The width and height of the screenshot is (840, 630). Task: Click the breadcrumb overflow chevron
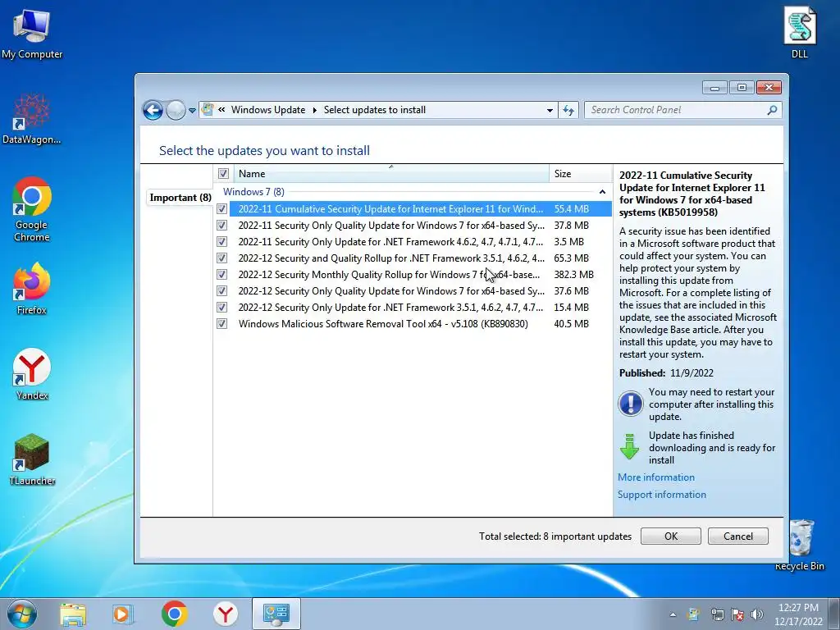(221, 110)
